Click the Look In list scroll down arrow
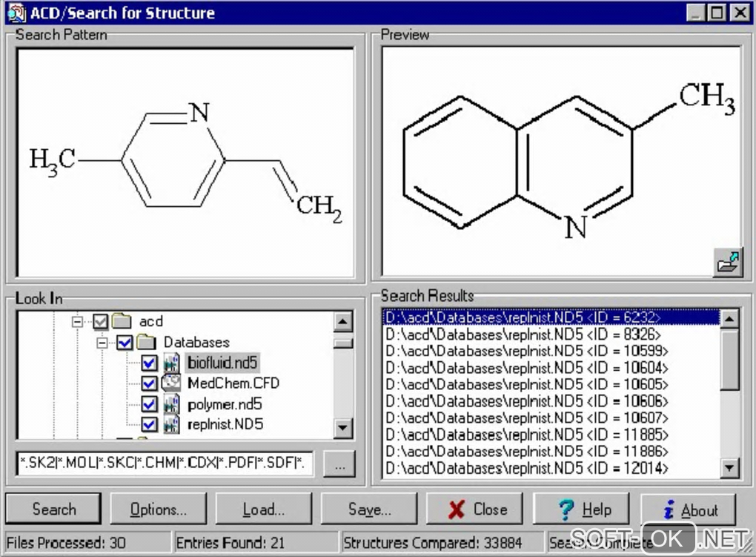This screenshot has width=756, height=557. point(343,428)
